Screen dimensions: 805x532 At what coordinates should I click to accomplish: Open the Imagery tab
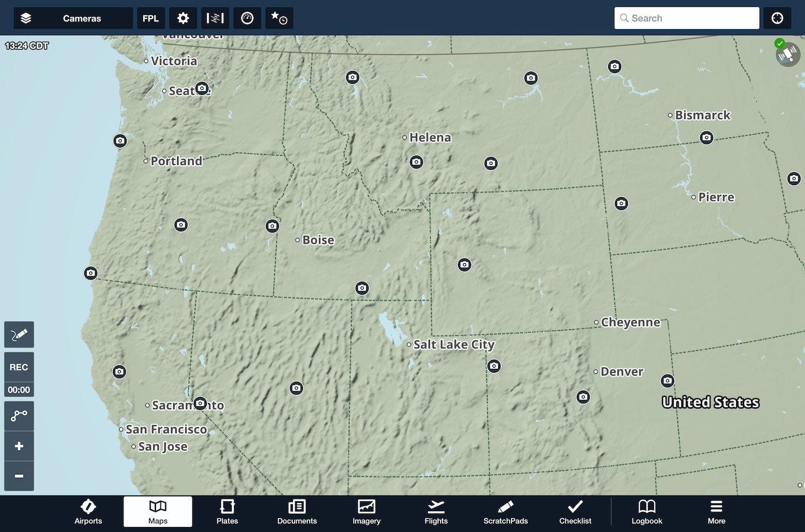[367, 512]
